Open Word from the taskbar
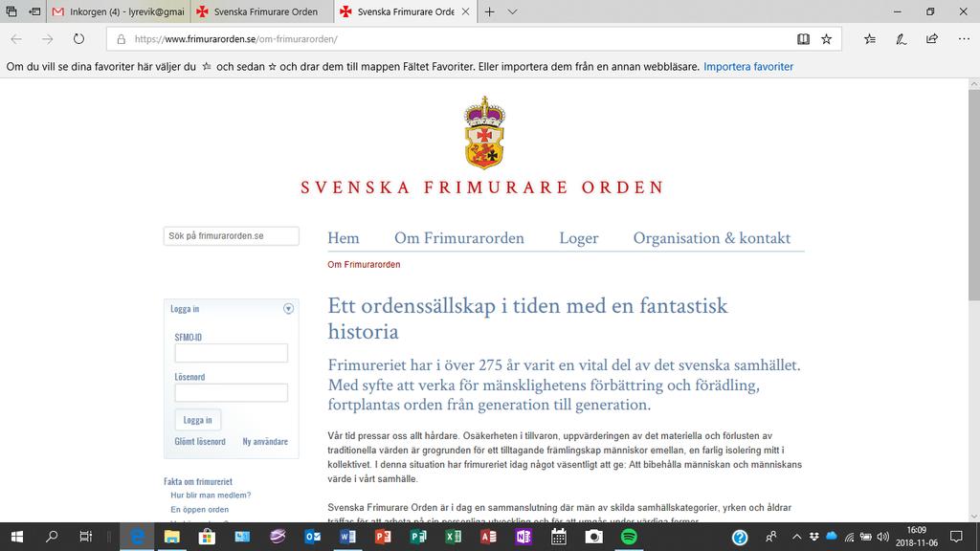 point(347,537)
